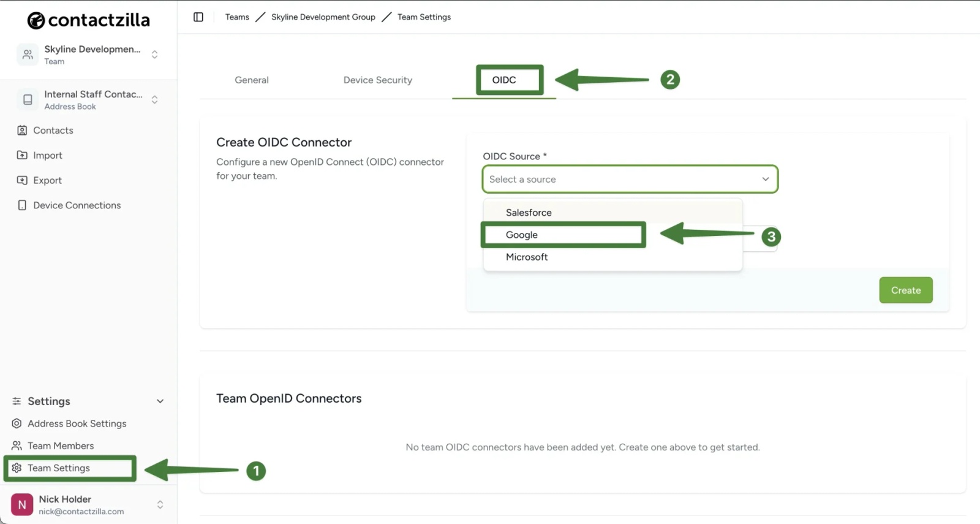Click the Team Settings breadcrumb

[x=424, y=17]
